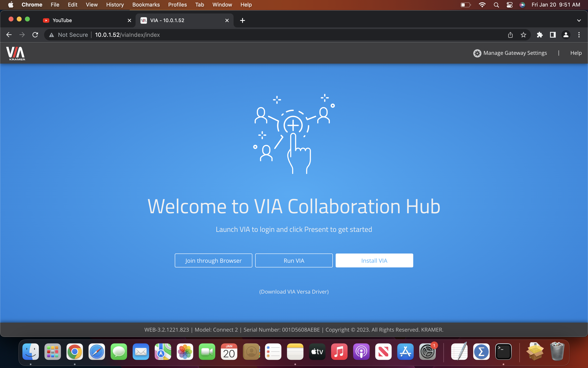Open Mail from the dock
Image resolution: width=588 pixels, height=368 pixels.
tap(141, 351)
